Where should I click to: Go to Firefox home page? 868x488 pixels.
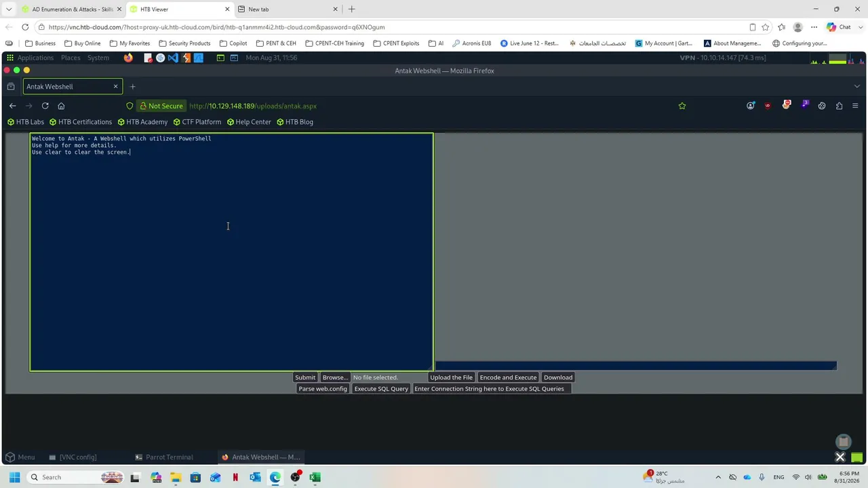click(61, 106)
